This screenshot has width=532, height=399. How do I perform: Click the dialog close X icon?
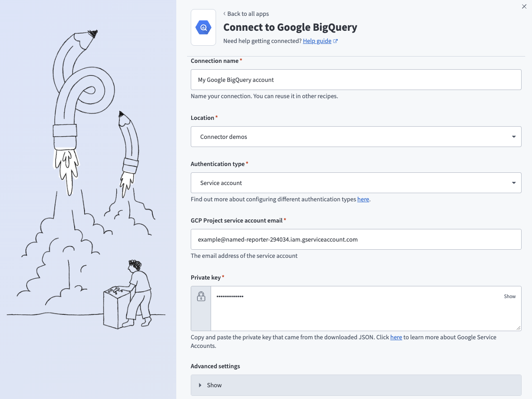[x=524, y=6]
